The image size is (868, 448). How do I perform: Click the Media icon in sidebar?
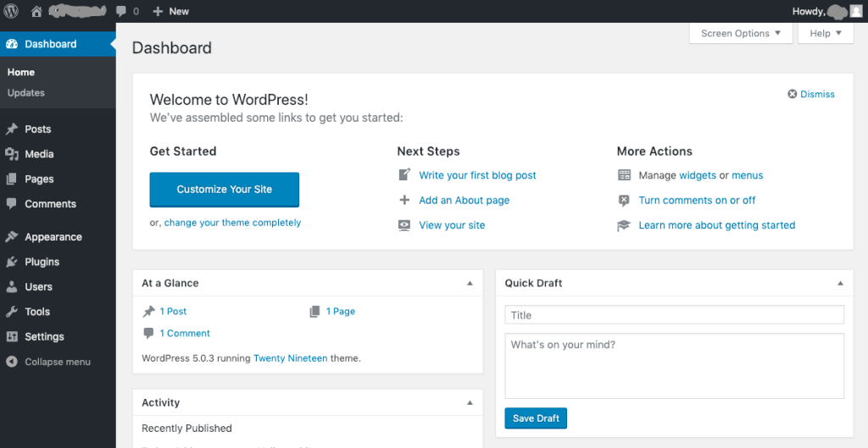(12, 154)
